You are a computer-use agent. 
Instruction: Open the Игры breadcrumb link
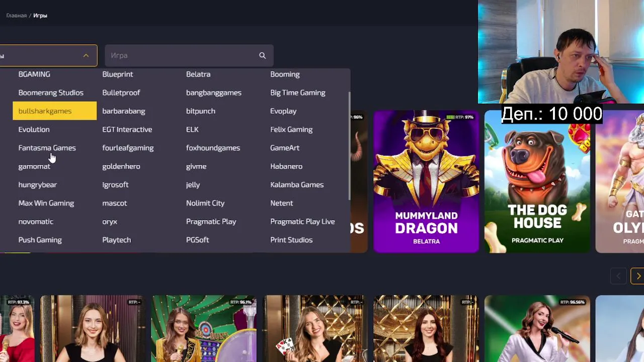[40, 16]
